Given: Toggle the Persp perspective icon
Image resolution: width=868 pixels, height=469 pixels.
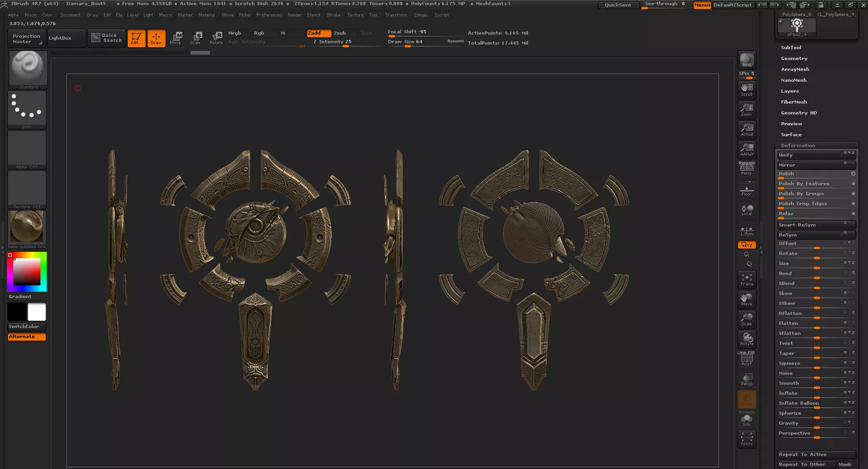Looking at the screenshot, I should tap(746, 168).
